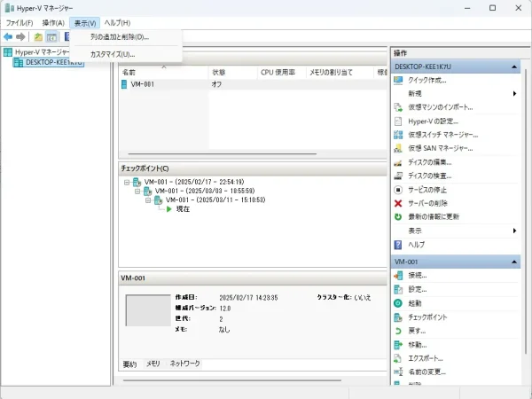Switch to the 要約 tab

coord(129,364)
